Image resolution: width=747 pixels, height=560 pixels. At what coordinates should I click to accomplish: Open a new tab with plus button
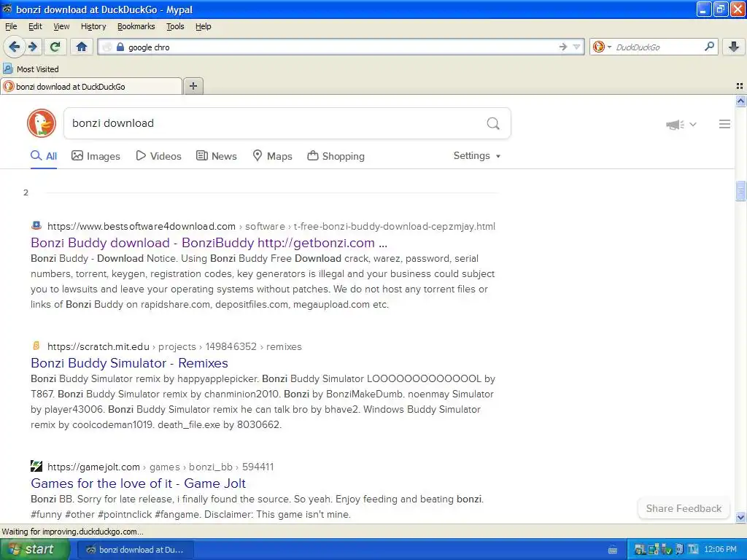pyautogui.click(x=193, y=86)
